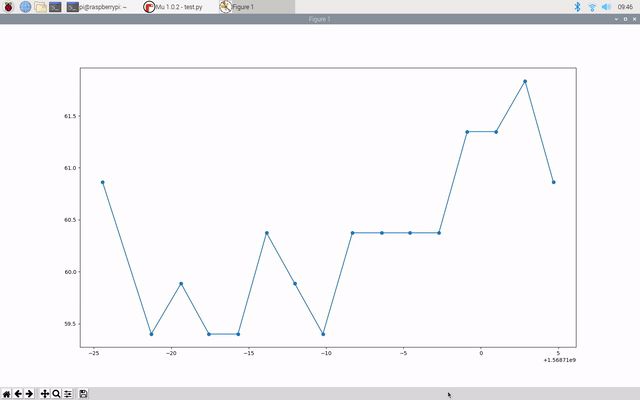Open the file manager folder icon
This screenshot has height=400, width=640.
click(x=40, y=7)
